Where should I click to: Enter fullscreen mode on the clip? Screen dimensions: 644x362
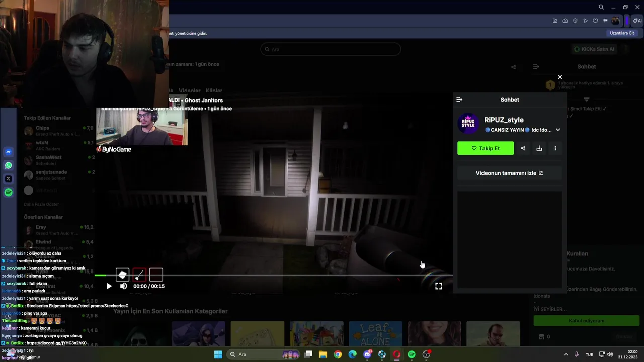(439, 286)
